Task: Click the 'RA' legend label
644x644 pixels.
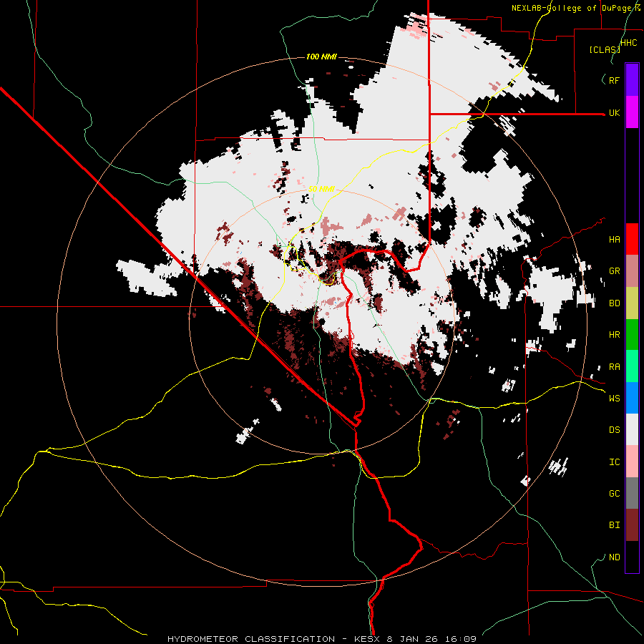Action: [614, 367]
